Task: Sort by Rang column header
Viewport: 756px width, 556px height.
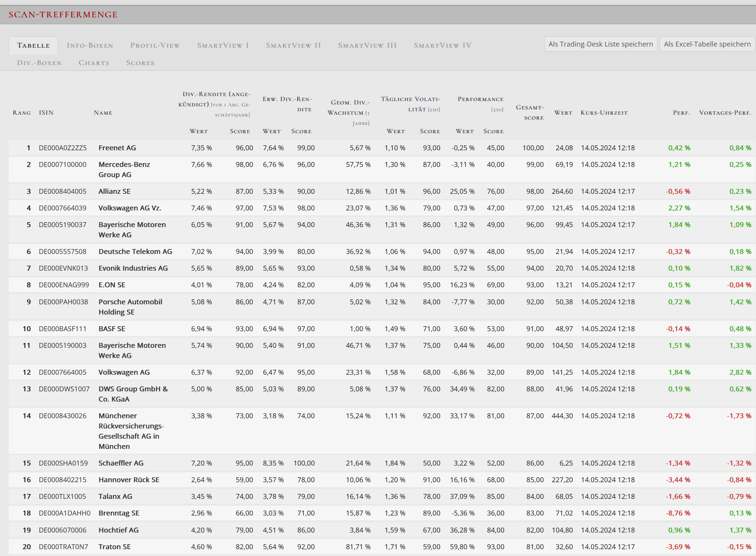Action: click(22, 113)
